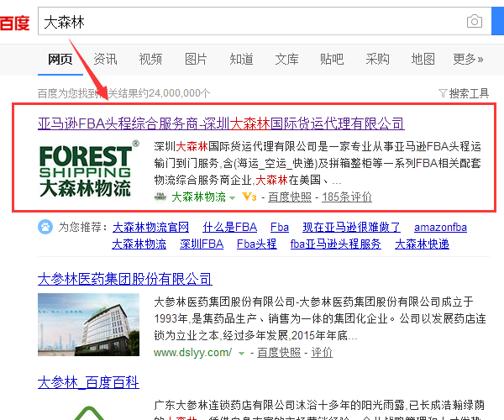Go to the 贴吧 tab
Viewport: 504px width, 420px height.
pyautogui.click(x=332, y=59)
